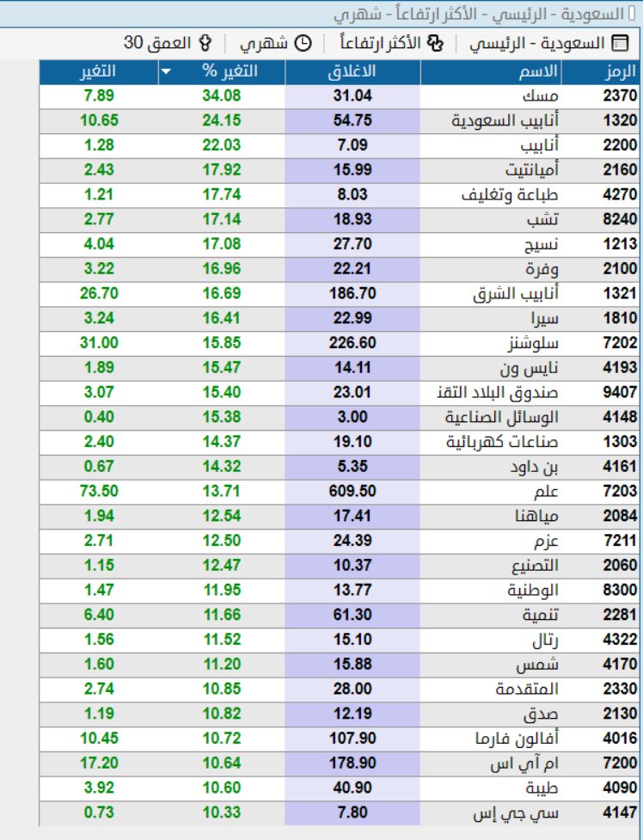Image resolution: width=643 pixels, height=840 pixels.
Task: Click the change value 73.50
Action: [x=99, y=491]
